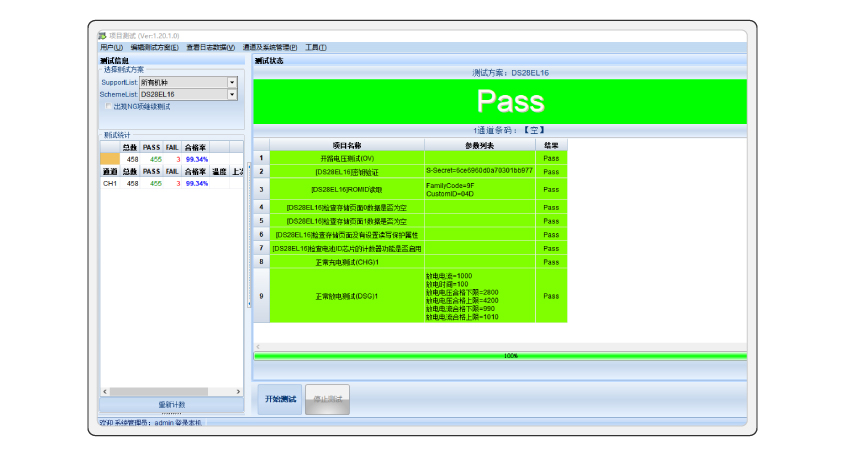Select the CH1 channel row in statistics
The width and height of the screenshot is (845, 456).
coord(110,184)
